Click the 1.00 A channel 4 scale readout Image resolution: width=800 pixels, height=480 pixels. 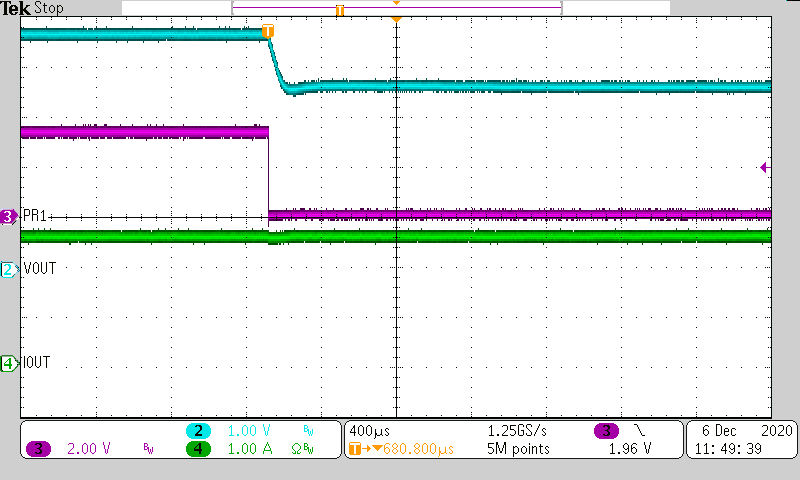(250, 449)
